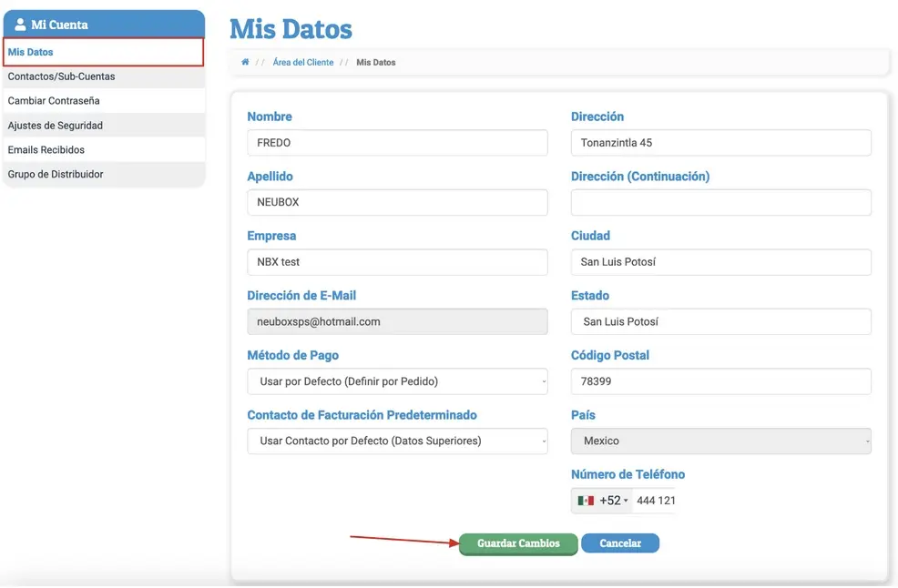Select Mis Datos in sidebar menu
Viewport: 898px width, 588px height.
tap(104, 52)
